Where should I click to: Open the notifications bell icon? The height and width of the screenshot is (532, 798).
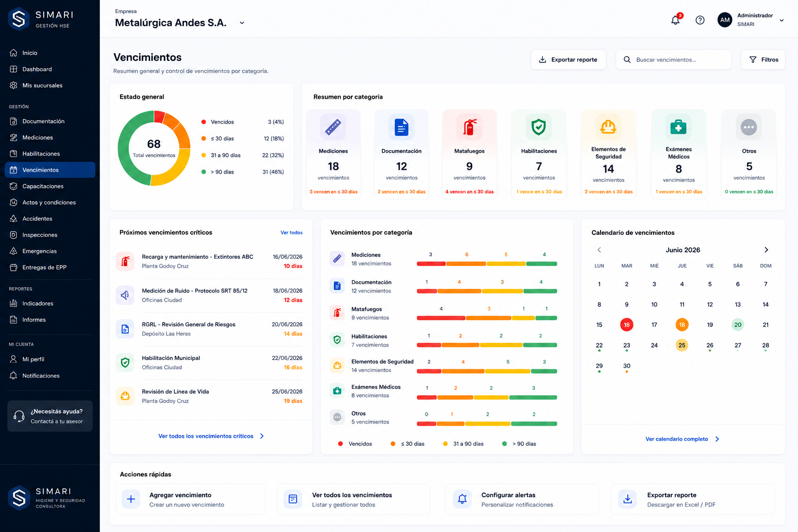point(675,20)
